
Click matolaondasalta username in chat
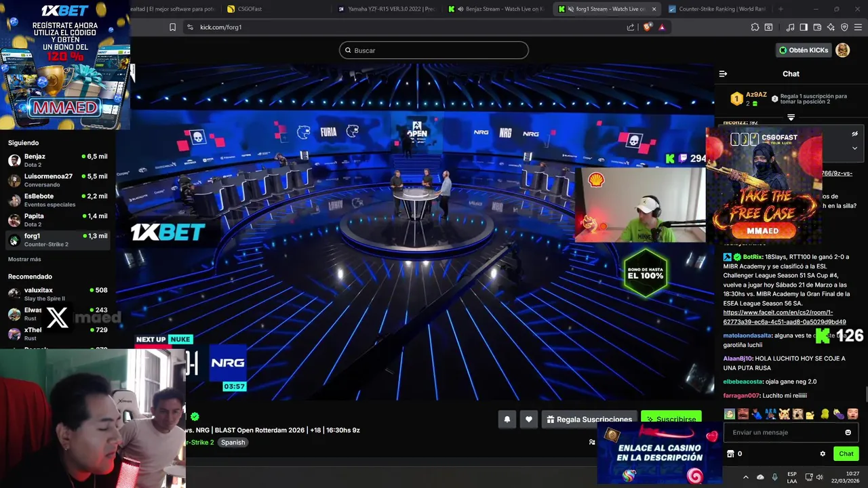pyautogui.click(x=747, y=335)
